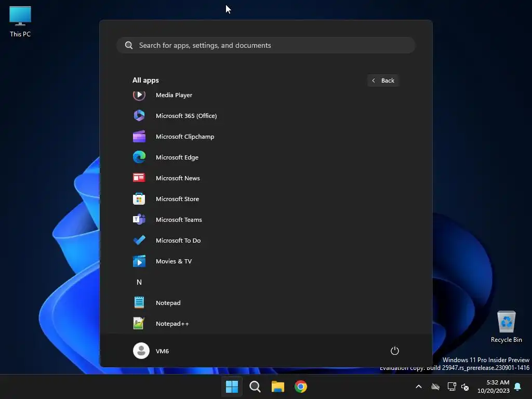Image resolution: width=532 pixels, height=399 pixels.
Task: Open Microsoft Clipchamp icon
Action: click(x=139, y=137)
